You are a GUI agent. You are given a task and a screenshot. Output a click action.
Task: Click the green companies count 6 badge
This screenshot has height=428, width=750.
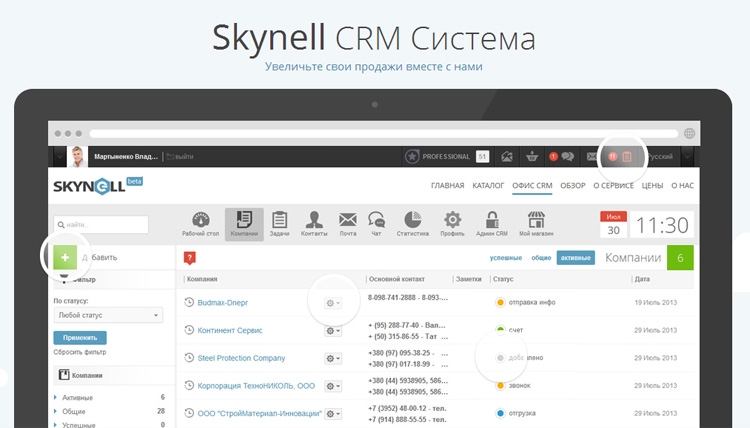pyautogui.click(x=680, y=258)
